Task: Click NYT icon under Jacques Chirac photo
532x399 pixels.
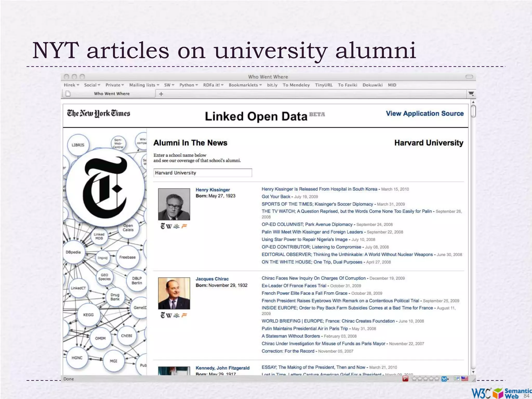Action: pos(163,315)
